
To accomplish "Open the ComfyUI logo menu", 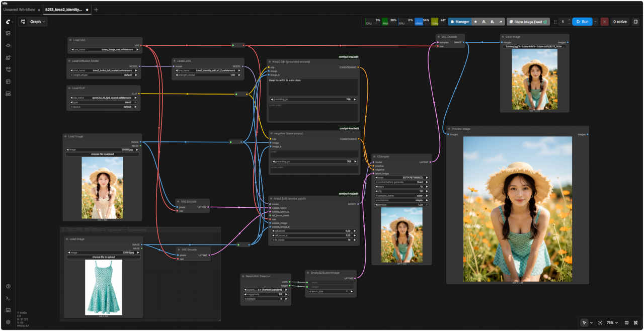I will click(x=8, y=22).
